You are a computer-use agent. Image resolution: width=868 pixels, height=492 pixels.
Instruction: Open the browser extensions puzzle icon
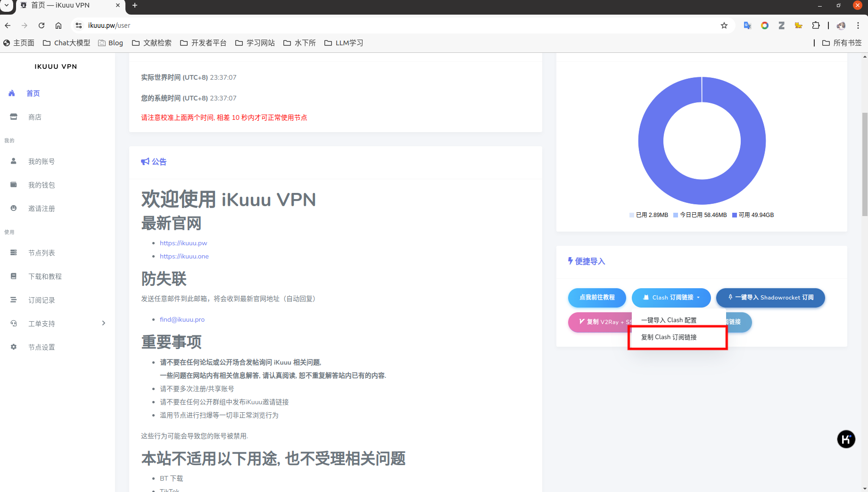point(816,25)
